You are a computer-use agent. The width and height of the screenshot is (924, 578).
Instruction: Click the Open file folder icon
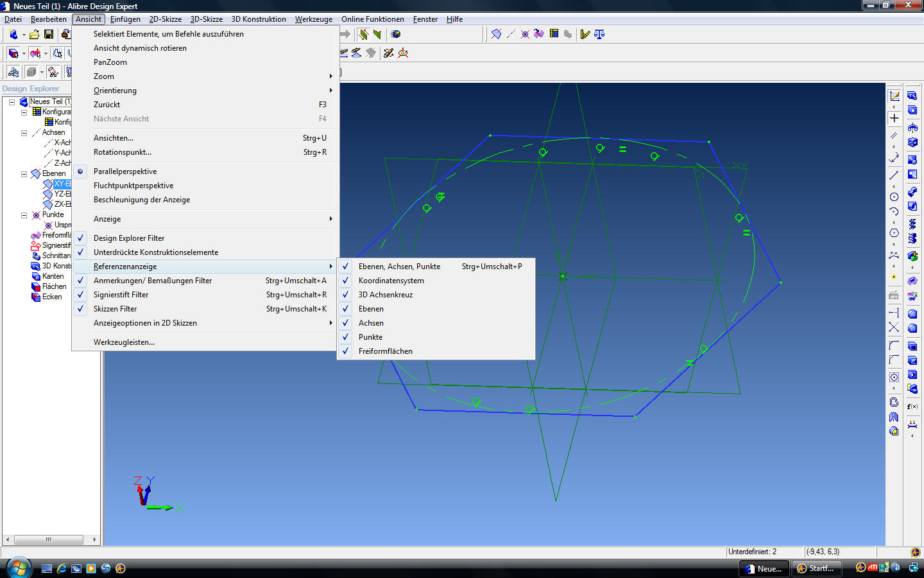point(35,34)
